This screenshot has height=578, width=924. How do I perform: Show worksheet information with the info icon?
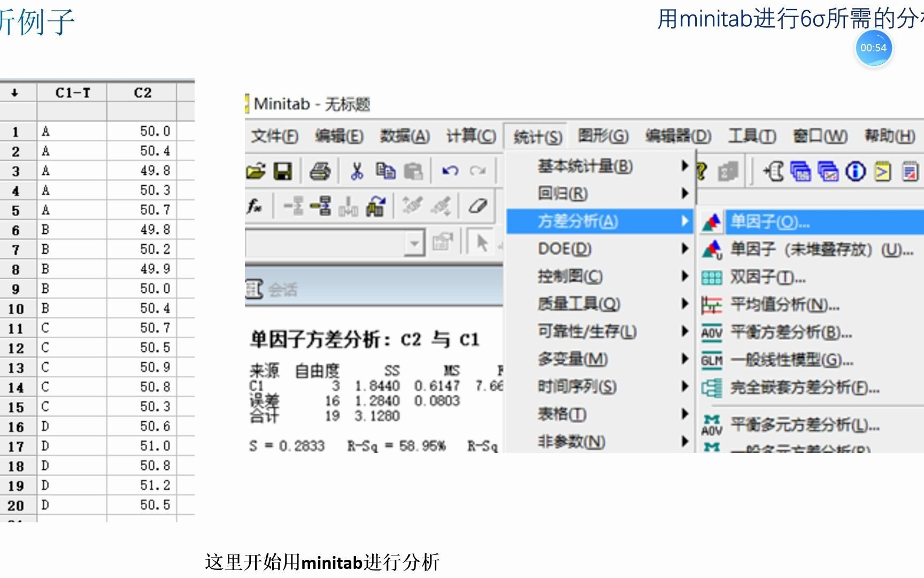pos(856,171)
